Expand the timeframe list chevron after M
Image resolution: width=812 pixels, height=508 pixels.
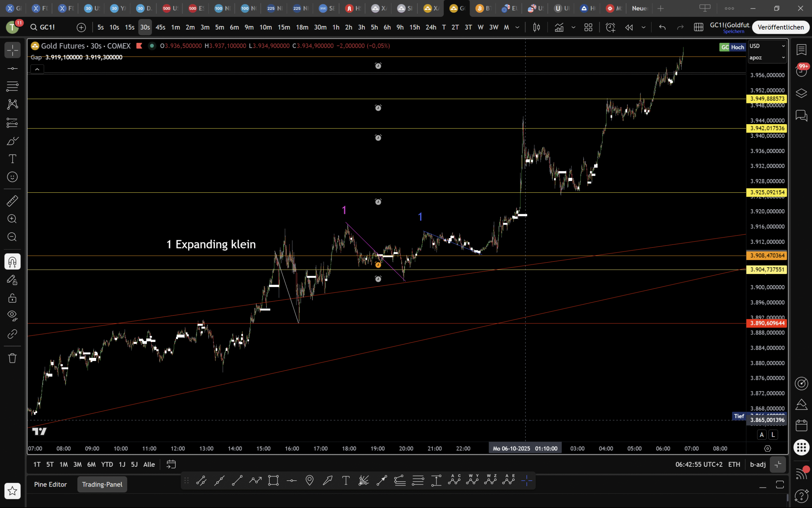tap(517, 27)
